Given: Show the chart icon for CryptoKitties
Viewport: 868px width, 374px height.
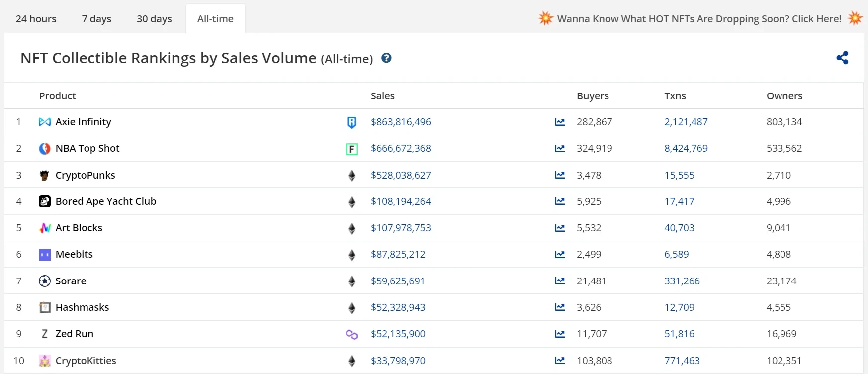Looking at the screenshot, I should tap(560, 361).
